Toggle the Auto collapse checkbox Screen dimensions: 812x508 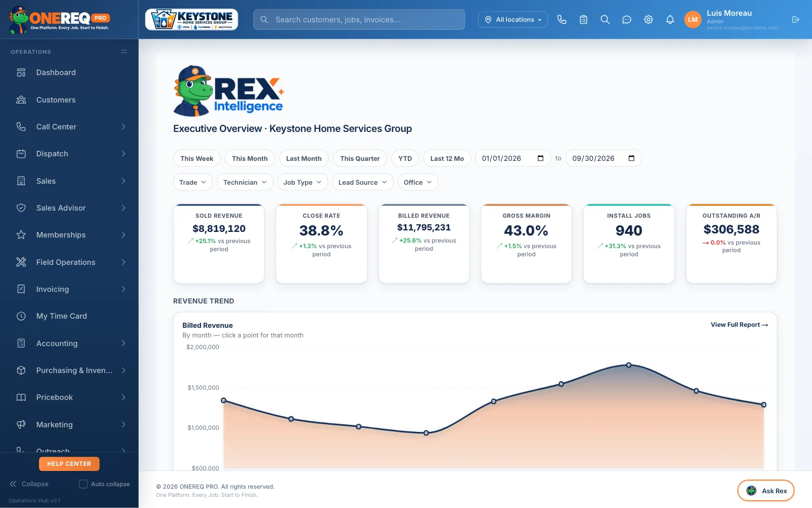(83, 484)
